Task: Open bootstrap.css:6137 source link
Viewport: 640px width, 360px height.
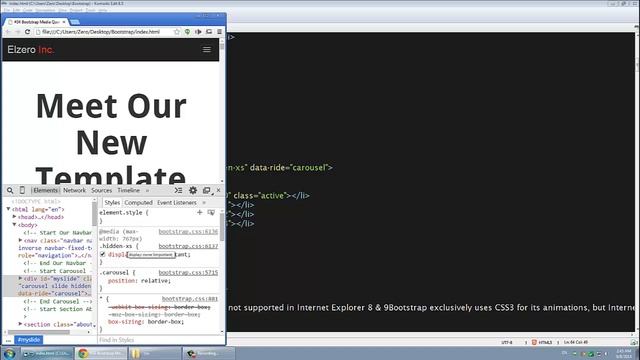Action: (x=188, y=246)
